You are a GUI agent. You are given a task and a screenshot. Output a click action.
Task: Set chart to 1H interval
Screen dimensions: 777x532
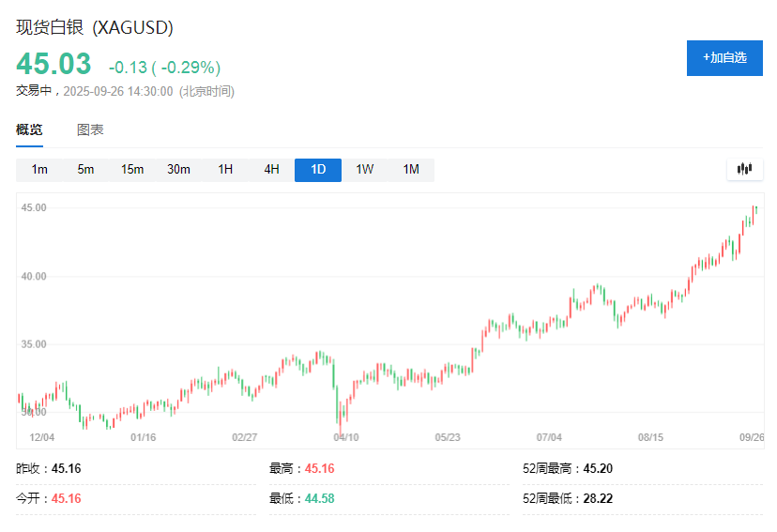pos(225,170)
